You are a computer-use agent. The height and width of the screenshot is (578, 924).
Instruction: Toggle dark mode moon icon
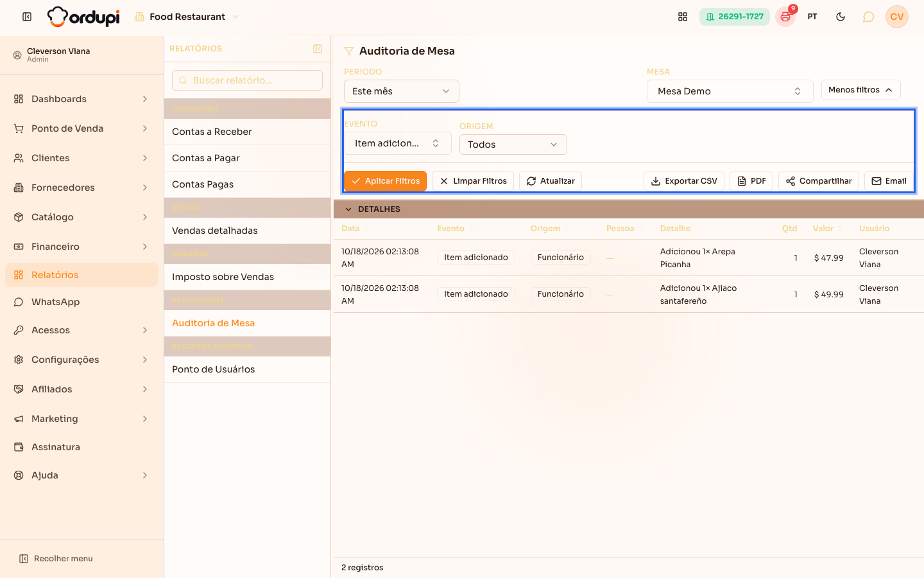tap(841, 17)
